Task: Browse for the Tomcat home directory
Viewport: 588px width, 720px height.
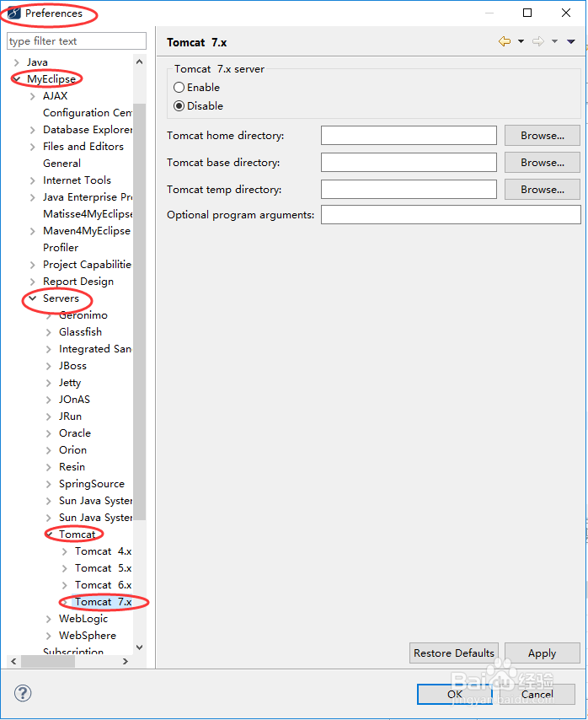Action: (x=543, y=136)
